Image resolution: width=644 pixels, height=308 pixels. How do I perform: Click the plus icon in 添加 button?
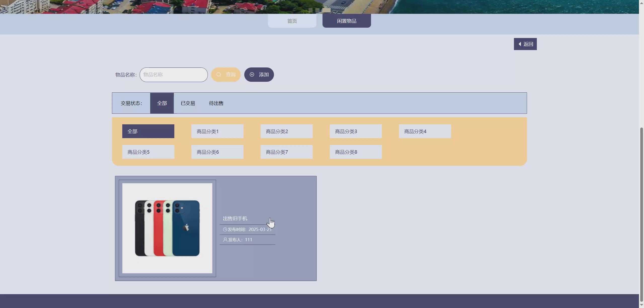(252, 74)
